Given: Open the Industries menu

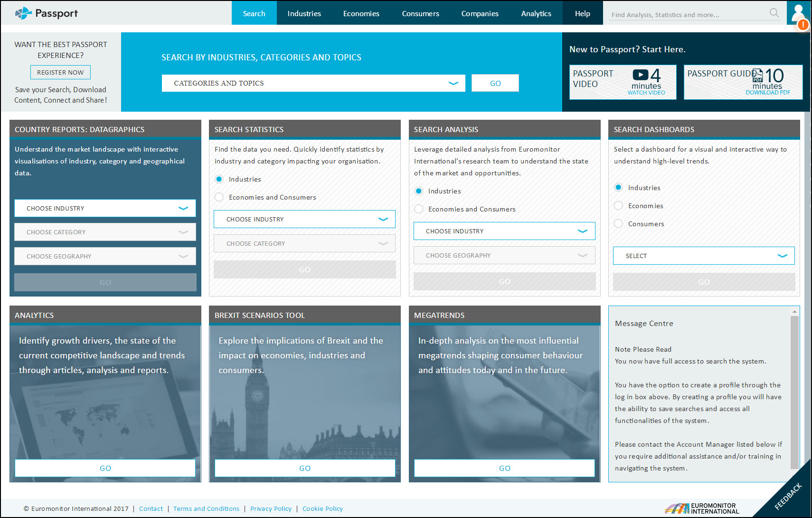Looking at the screenshot, I should [x=304, y=13].
